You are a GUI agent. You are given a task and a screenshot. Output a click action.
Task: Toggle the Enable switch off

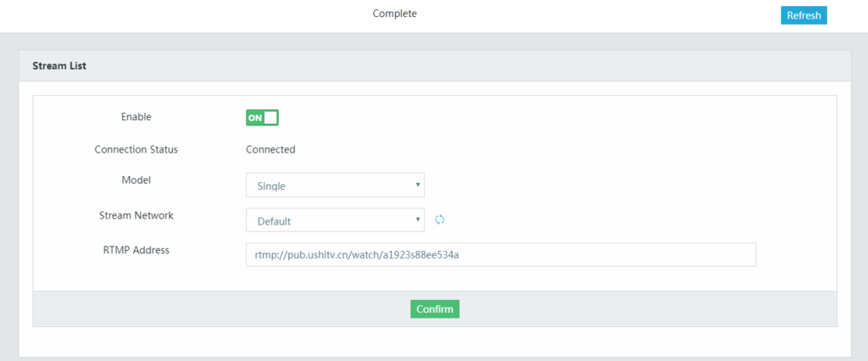[x=262, y=118]
